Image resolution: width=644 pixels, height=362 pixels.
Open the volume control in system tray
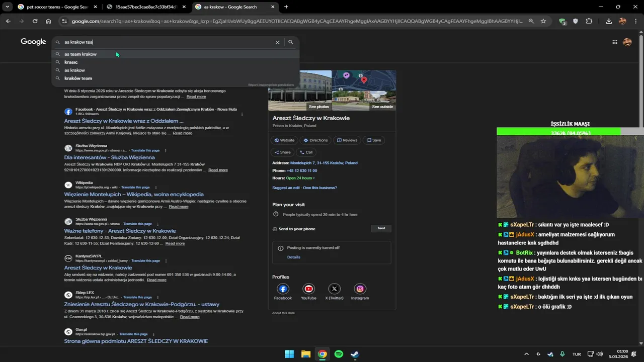(x=599, y=354)
